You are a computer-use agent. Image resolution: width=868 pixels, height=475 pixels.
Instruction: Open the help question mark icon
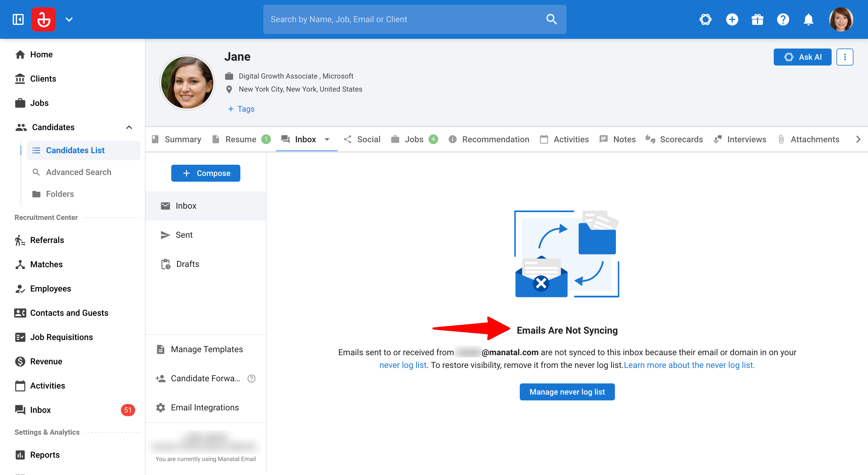pyautogui.click(x=783, y=19)
